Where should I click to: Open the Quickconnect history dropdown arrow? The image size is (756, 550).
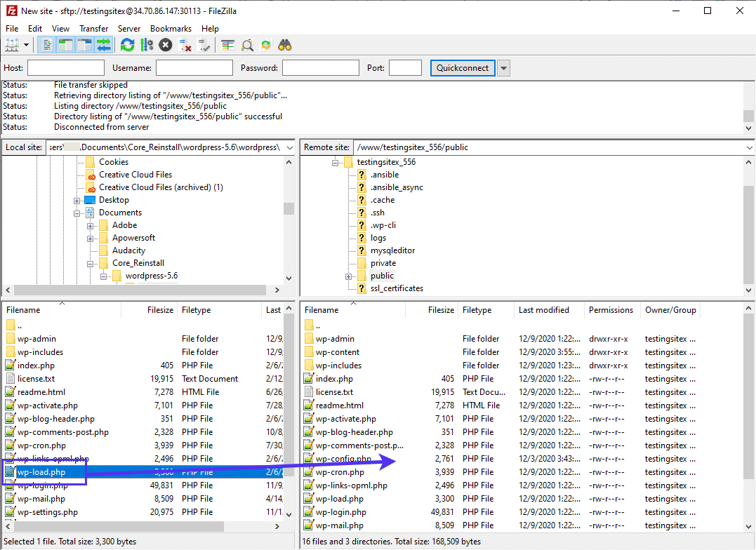503,68
